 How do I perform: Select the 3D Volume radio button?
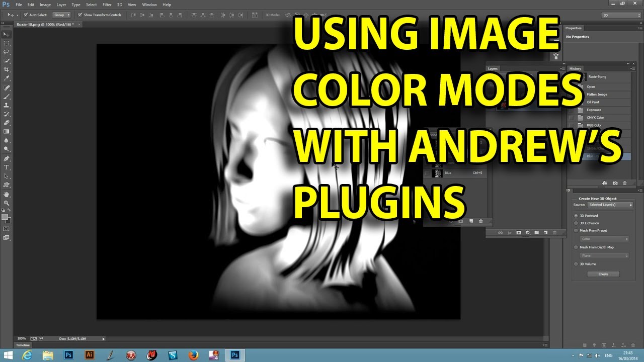pos(576,264)
